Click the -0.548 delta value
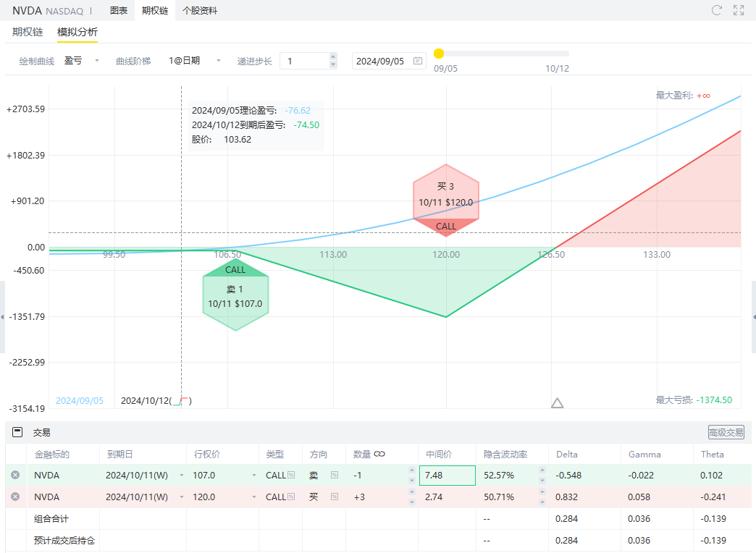 click(x=568, y=476)
